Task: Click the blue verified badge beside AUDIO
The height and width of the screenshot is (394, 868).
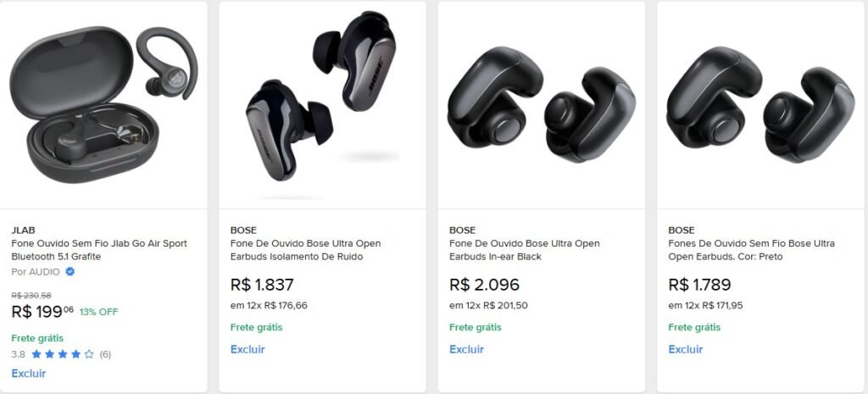Action: pyautogui.click(x=70, y=272)
